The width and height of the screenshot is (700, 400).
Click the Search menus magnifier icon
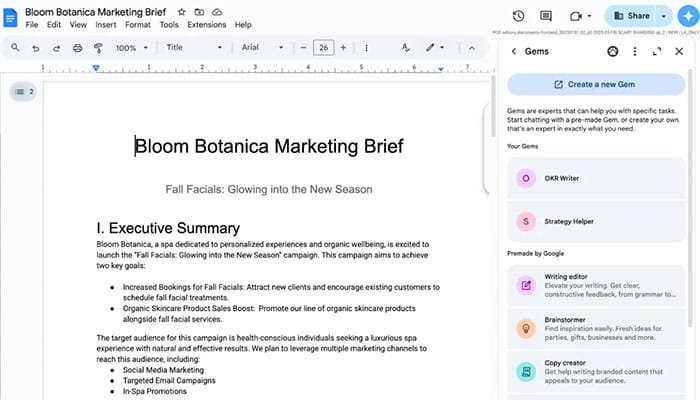pyautogui.click(x=15, y=47)
